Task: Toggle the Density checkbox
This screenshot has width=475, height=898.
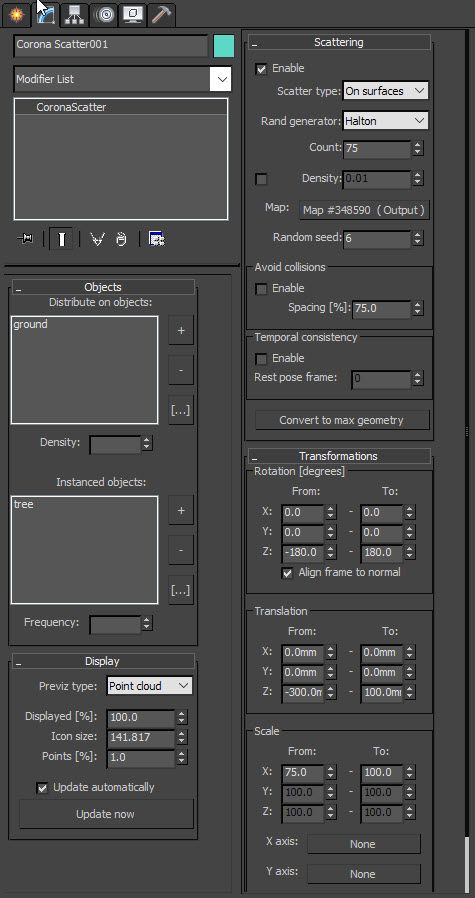Action: click(x=261, y=179)
